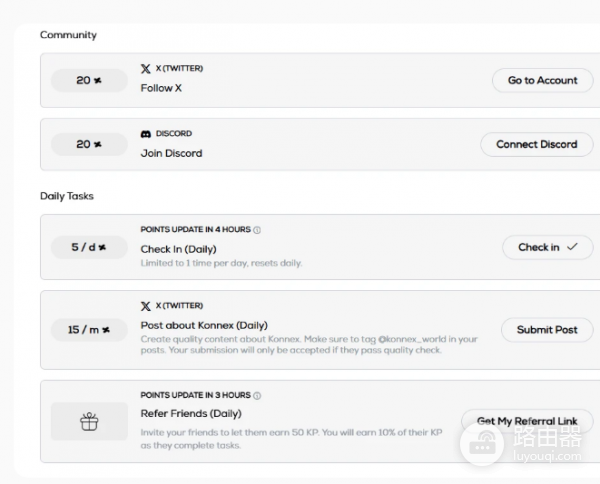The height and width of the screenshot is (484, 600).
Task: Click the Check In (Daily) task title
Action: [178, 249]
